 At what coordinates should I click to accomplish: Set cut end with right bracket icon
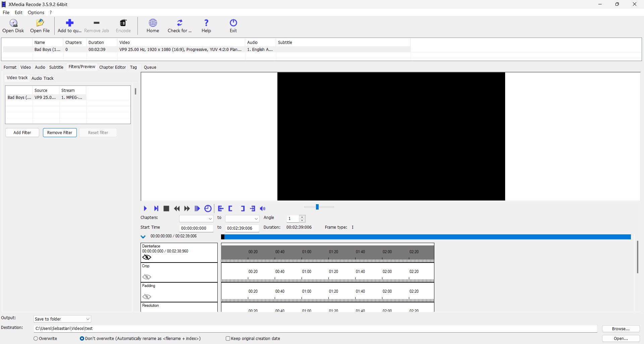243,209
